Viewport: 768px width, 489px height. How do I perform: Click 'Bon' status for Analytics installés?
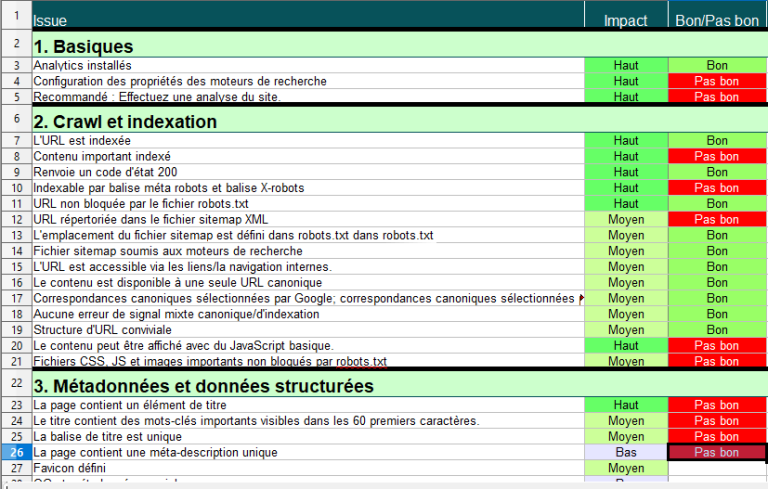tap(717, 65)
